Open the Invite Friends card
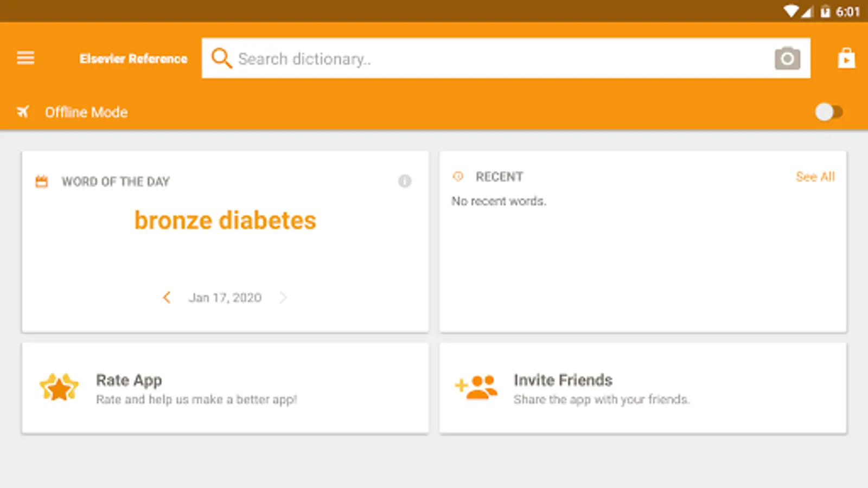The width and height of the screenshot is (868, 488). click(x=643, y=388)
